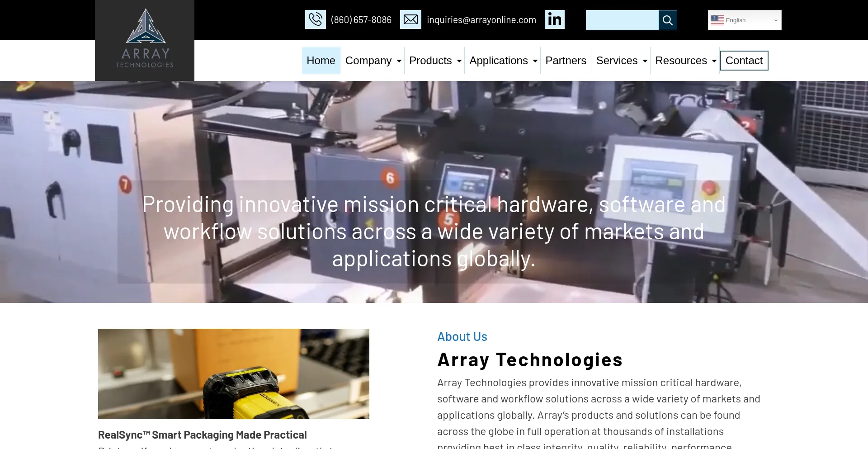Open the English language dropdown
Image resolution: width=868 pixels, height=449 pixels.
coord(745,20)
